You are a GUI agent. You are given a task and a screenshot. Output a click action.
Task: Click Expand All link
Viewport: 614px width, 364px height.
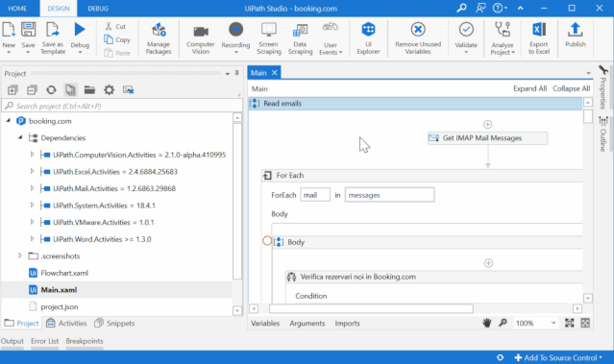tap(529, 89)
